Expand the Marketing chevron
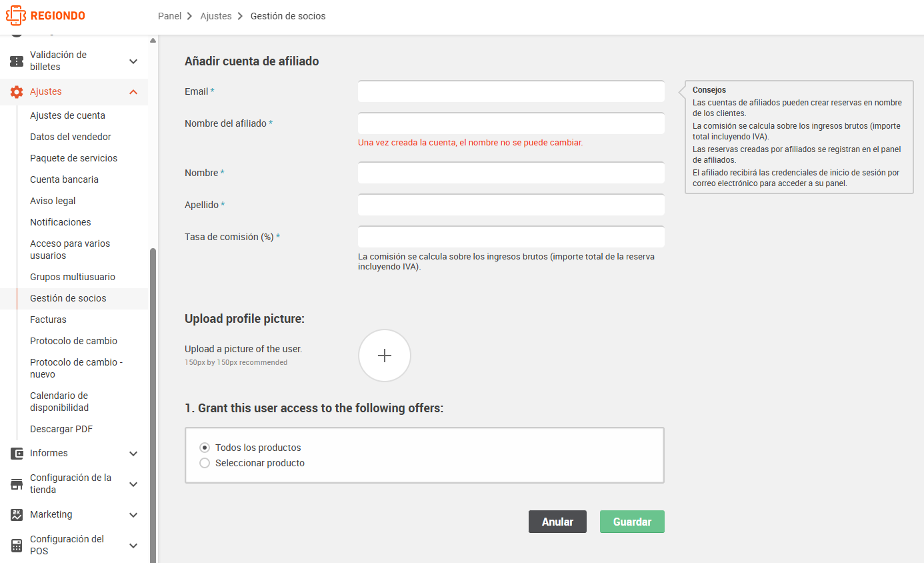This screenshot has height=563, width=924. click(x=133, y=515)
